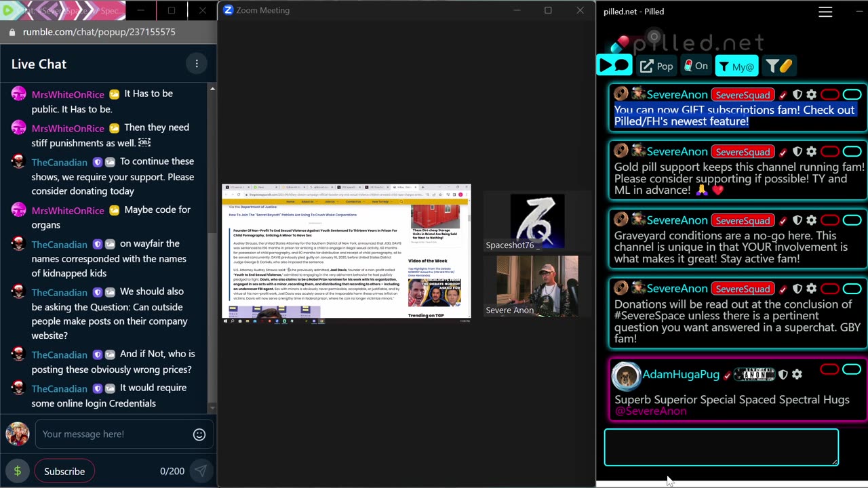The image size is (868, 488).
Task: Click the Pop out chat button in Pilled
Action: pos(656,66)
